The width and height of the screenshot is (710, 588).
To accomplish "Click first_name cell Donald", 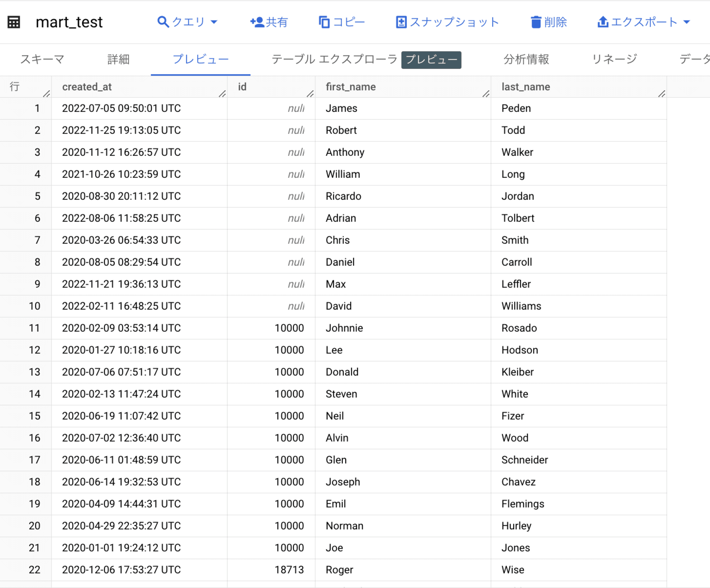I will (x=403, y=372).
